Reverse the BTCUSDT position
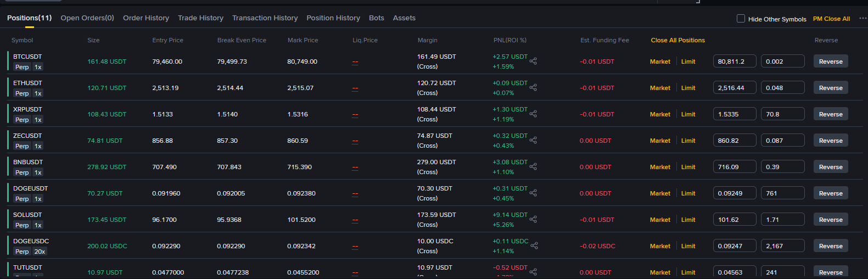This screenshot has height=279, width=868. click(x=831, y=62)
